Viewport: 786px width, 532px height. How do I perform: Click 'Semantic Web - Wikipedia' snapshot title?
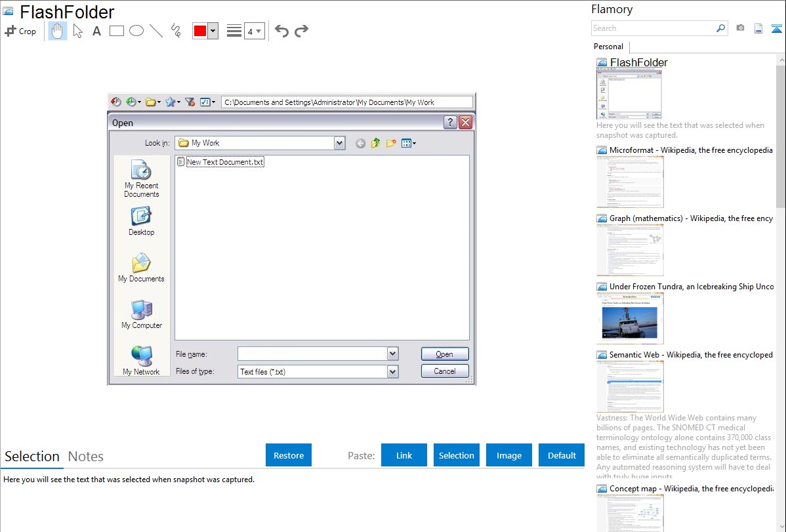click(x=691, y=354)
